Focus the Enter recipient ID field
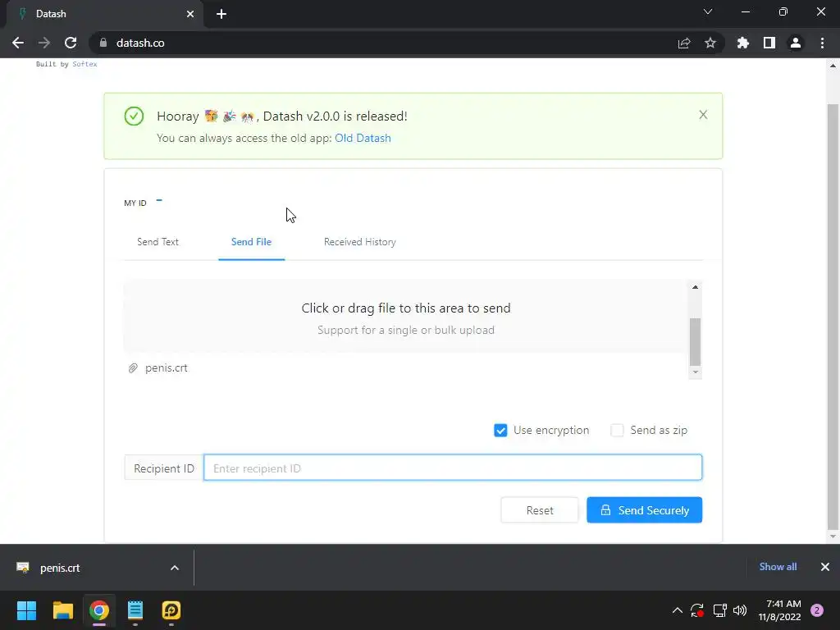840x630 pixels. pos(453,468)
